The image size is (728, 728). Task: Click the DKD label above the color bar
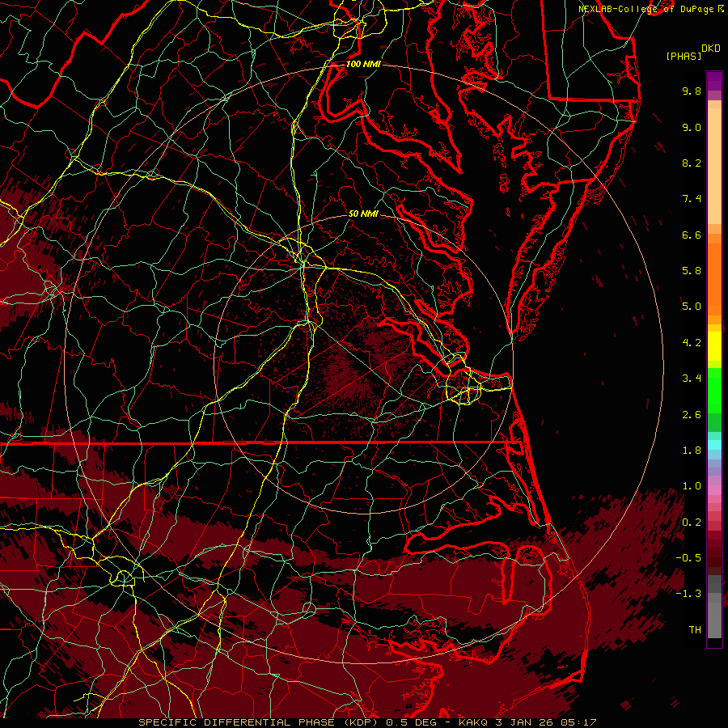click(x=711, y=49)
